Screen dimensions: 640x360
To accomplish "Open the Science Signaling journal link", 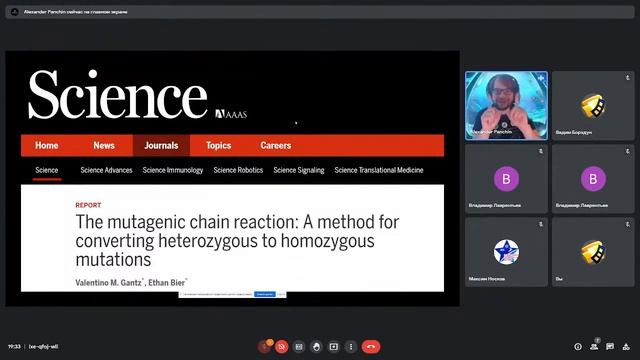I will click(299, 170).
